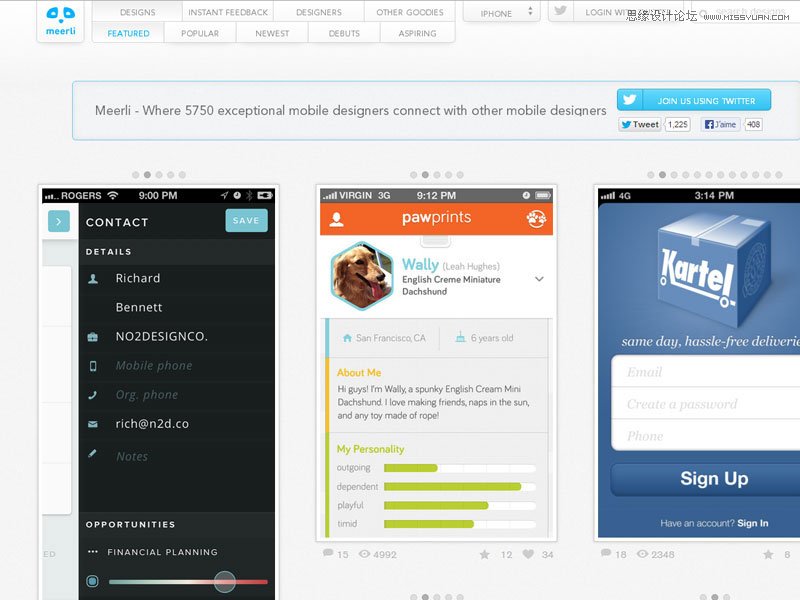Switch to the Debuts tab

tap(344, 33)
